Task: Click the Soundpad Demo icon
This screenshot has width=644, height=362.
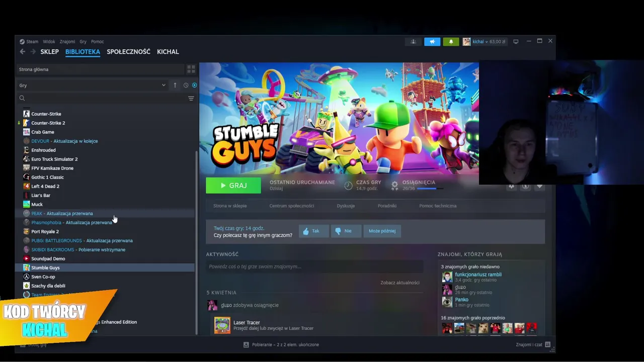Action: pyautogui.click(x=27, y=258)
